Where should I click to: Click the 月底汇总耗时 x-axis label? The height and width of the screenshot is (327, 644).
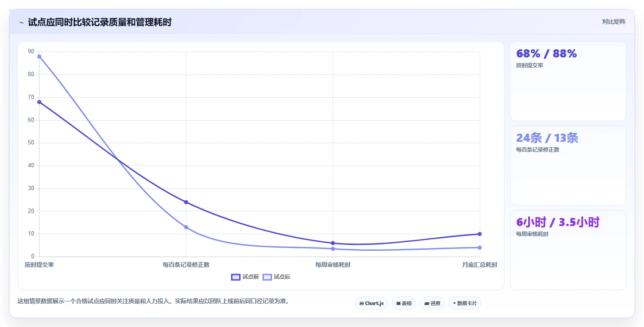coord(480,265)
